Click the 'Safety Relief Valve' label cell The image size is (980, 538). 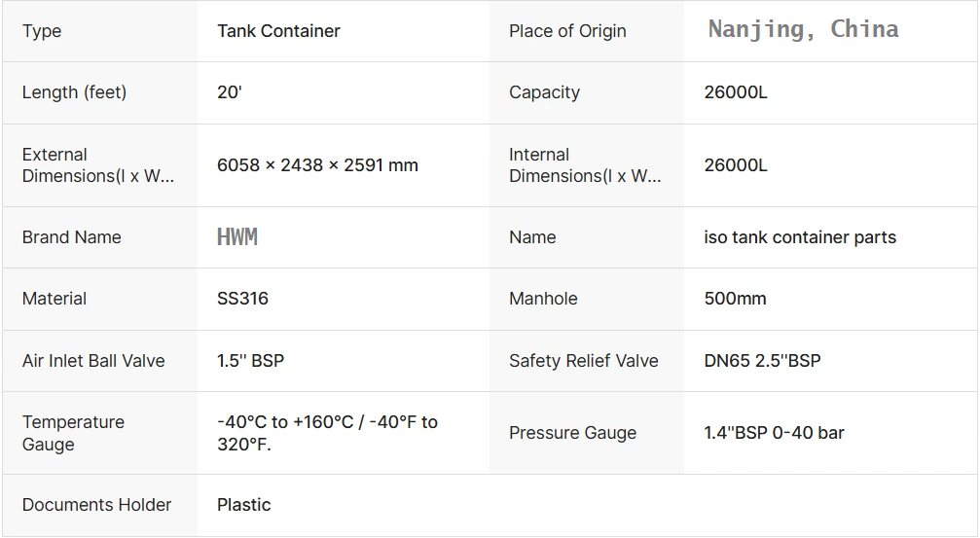pos(583,361)
